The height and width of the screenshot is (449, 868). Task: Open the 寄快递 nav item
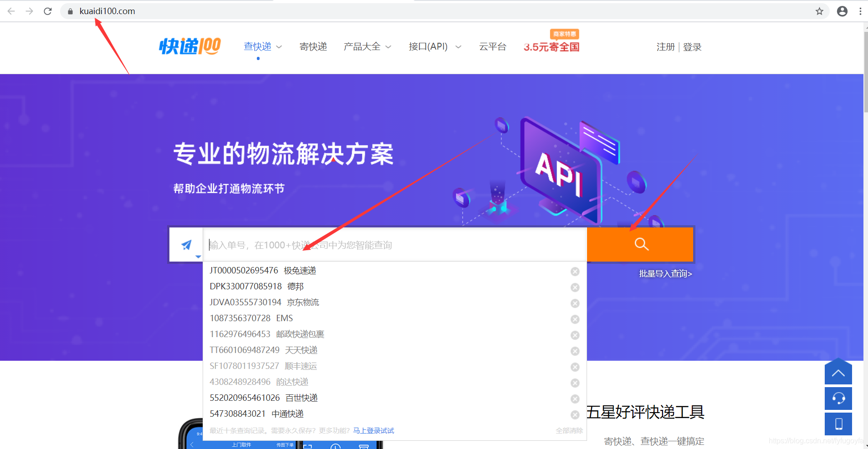313,46
